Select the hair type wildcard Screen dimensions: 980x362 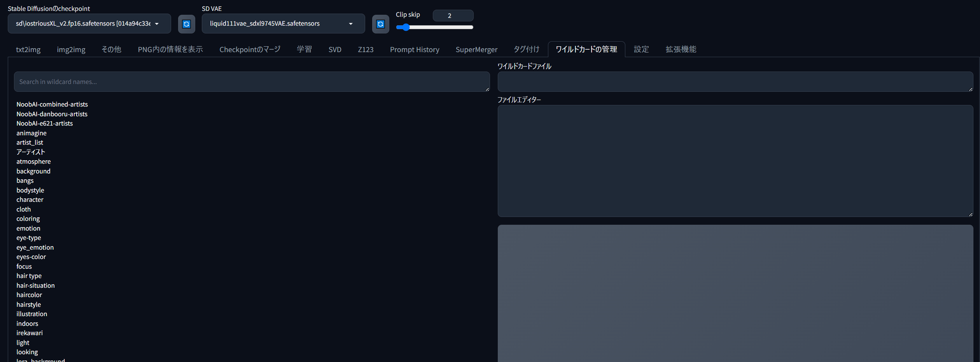(29, 276)
